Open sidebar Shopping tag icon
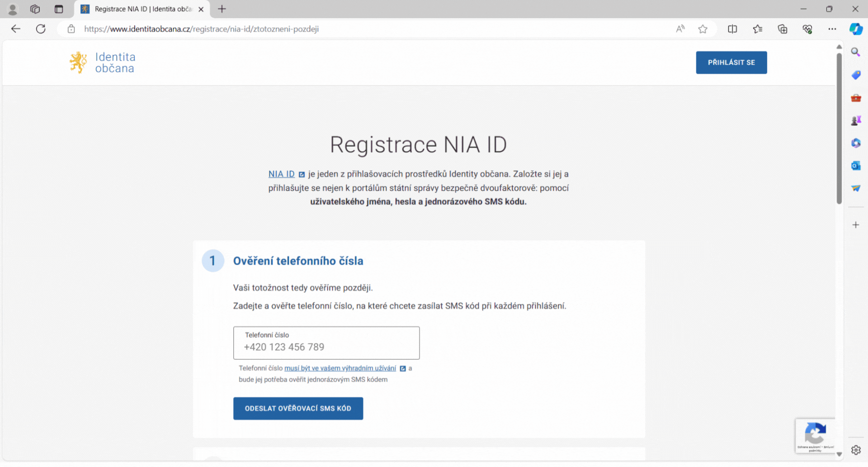 856,75
